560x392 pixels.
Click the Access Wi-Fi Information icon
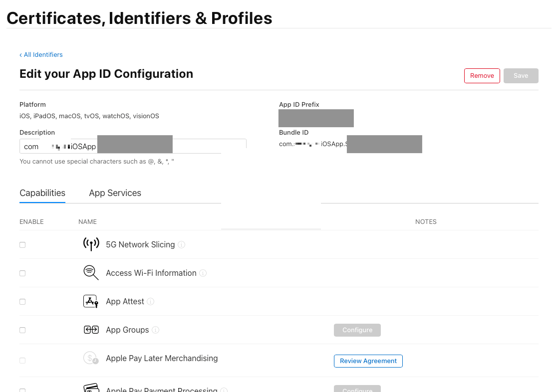[91, 273]
